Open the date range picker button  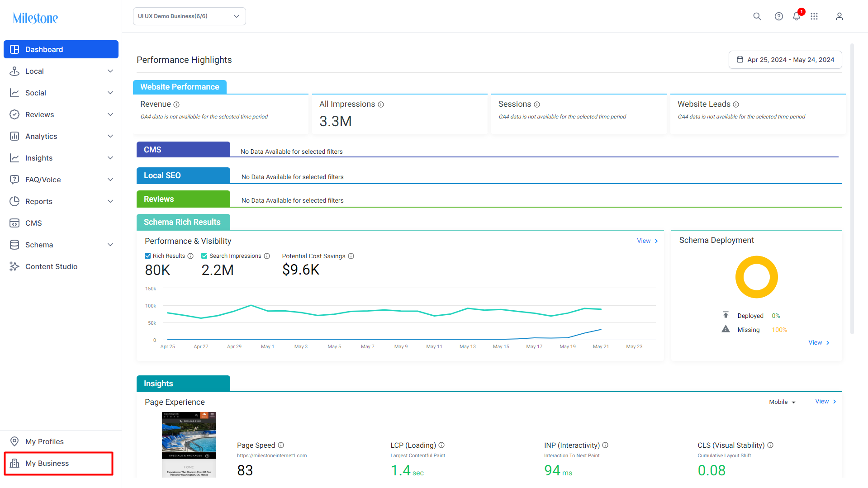click(x=785, y=60)
